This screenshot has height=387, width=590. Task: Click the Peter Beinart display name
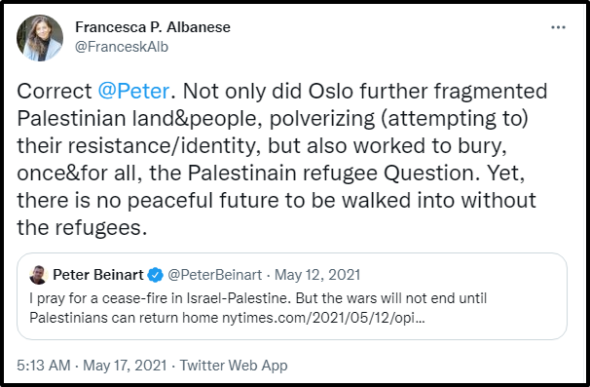coord(98,275)
